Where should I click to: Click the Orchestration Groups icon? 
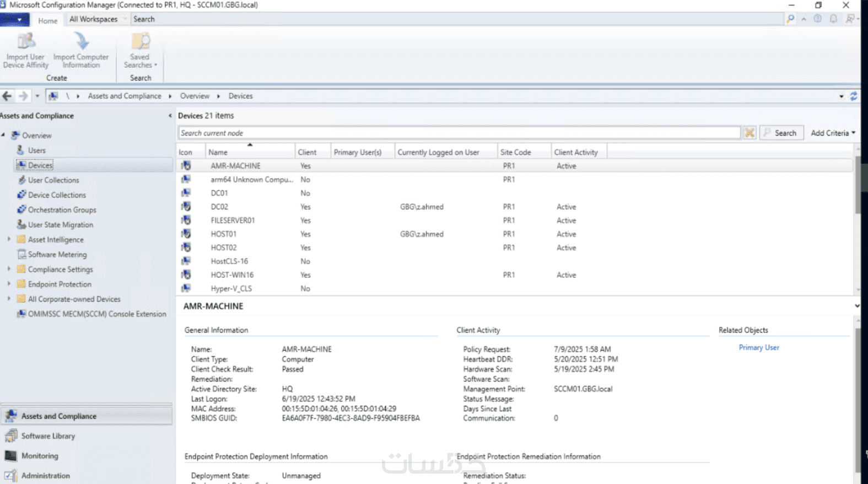21,209
